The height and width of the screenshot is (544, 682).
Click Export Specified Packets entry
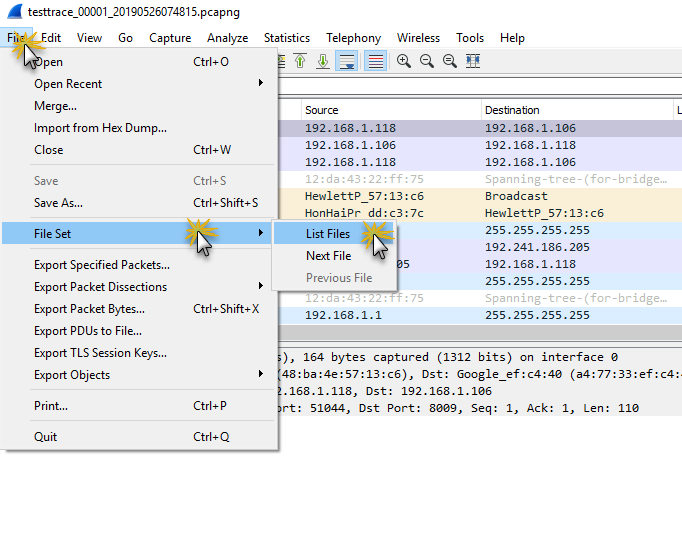pos(102,265)
